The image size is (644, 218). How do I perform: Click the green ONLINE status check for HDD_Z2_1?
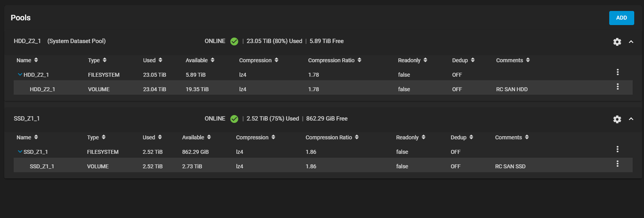coord(234,41)
